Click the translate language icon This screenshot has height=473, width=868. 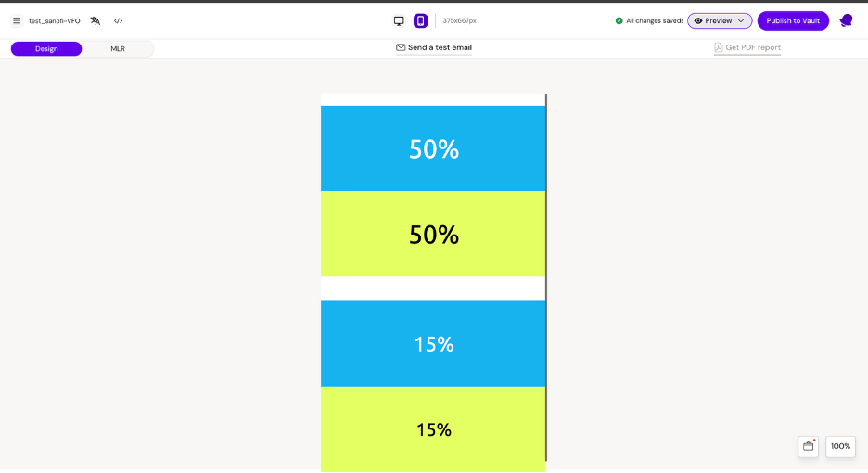tap(96, 20)
